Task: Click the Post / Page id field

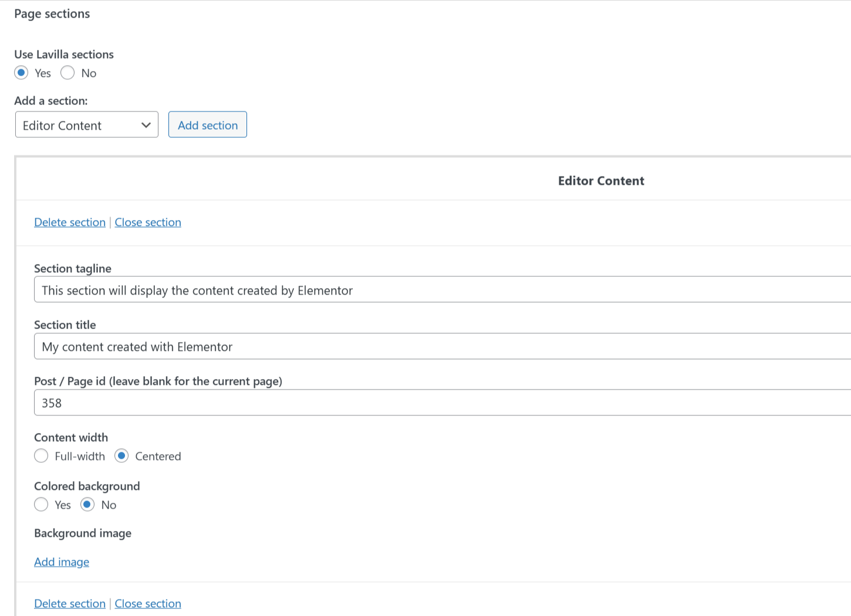Action: click(x=440, y=403)
